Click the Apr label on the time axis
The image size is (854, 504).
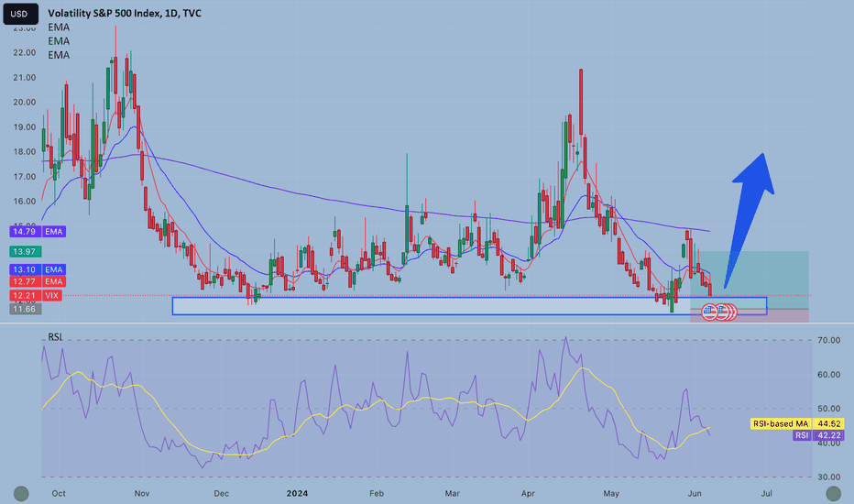(x=528, y=494)
